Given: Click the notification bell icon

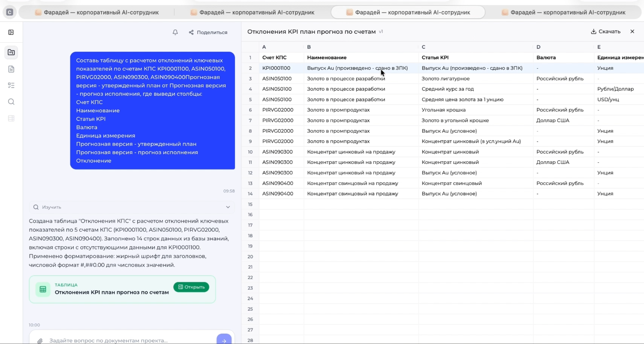Looking at the screenshot, I should [175, 32].
